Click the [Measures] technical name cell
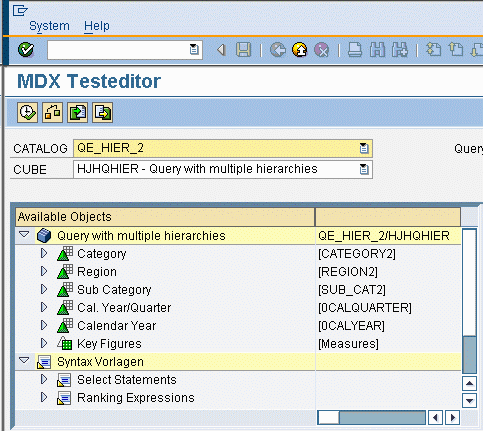This screenshot has width=483, height=431. pyautogui.click(x=348, y=344)
